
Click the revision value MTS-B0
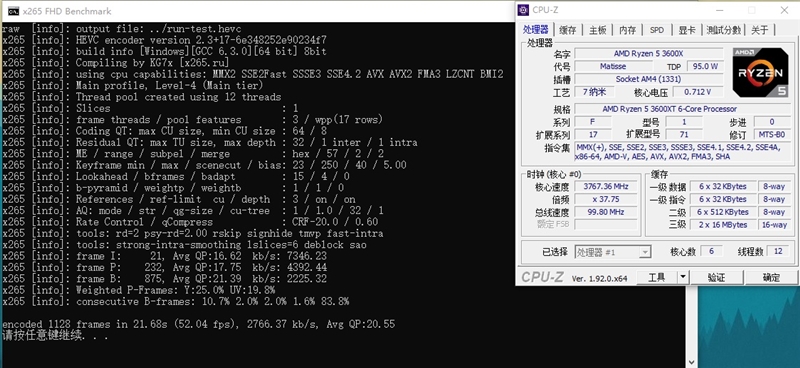772,135
